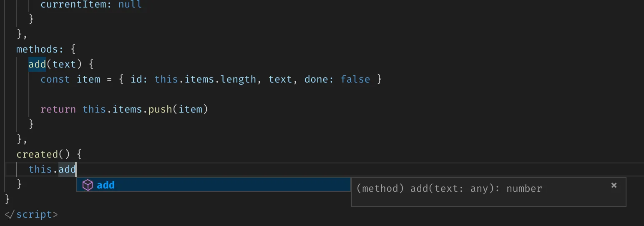Select the 'add' autocomplete suggestion
644x226 pixels.
[x=106, y=185]
